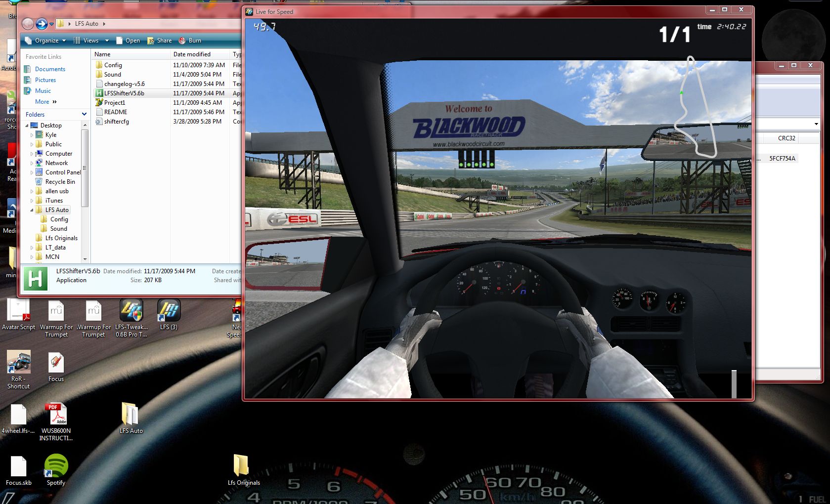Collapse the Desktop tree node
830x504 pixels.
(x=27, y=126)
